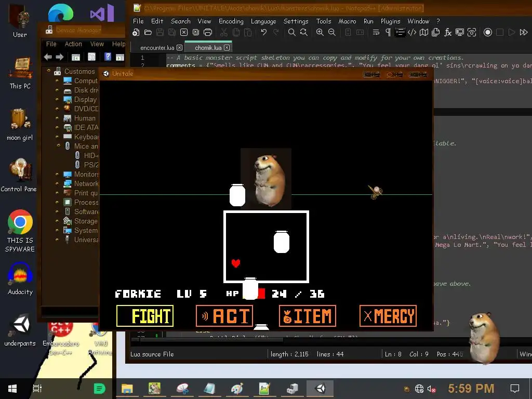
Task: Click the Run Macro Multiple Times icon
Action: coord(524,32)
